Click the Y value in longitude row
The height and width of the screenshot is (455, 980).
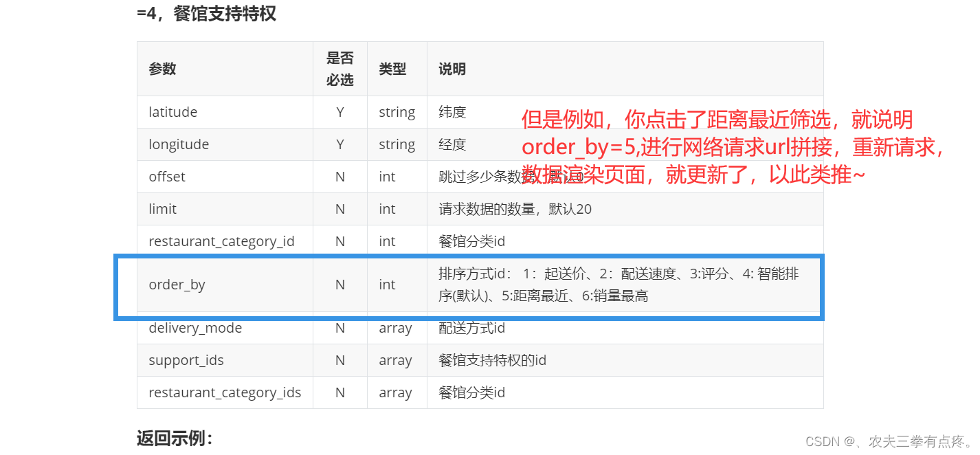tap(339, 144)
